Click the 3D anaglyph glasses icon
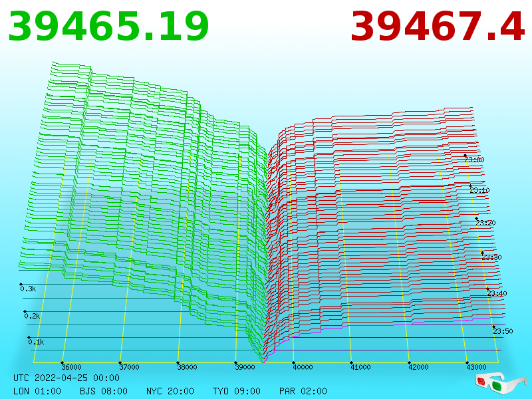The width and height of the screenshot is (532, 399). click(x=501, y=383)
